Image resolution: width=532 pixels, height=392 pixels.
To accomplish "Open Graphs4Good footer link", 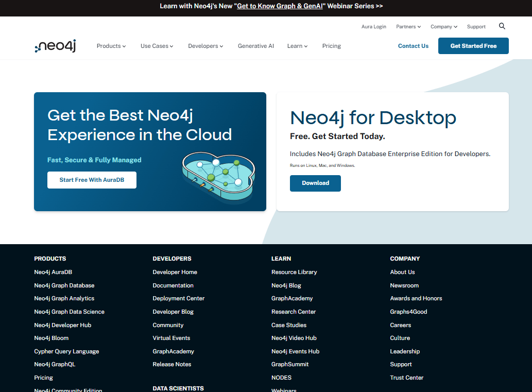I will [x=408, y=312].
